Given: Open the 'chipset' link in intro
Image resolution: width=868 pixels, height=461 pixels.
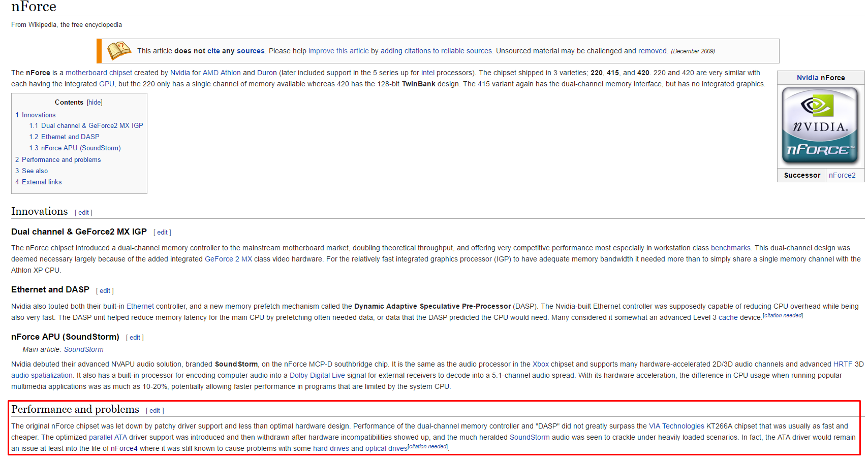Looking at the screenshot, I should pyautogui.click(x=120, y=73).
